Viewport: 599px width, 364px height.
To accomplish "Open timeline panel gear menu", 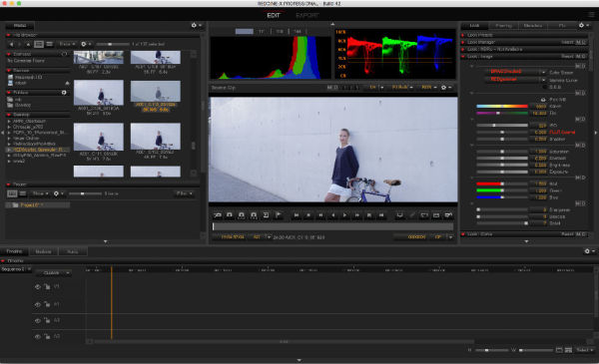I will click(x=589, y=251).
